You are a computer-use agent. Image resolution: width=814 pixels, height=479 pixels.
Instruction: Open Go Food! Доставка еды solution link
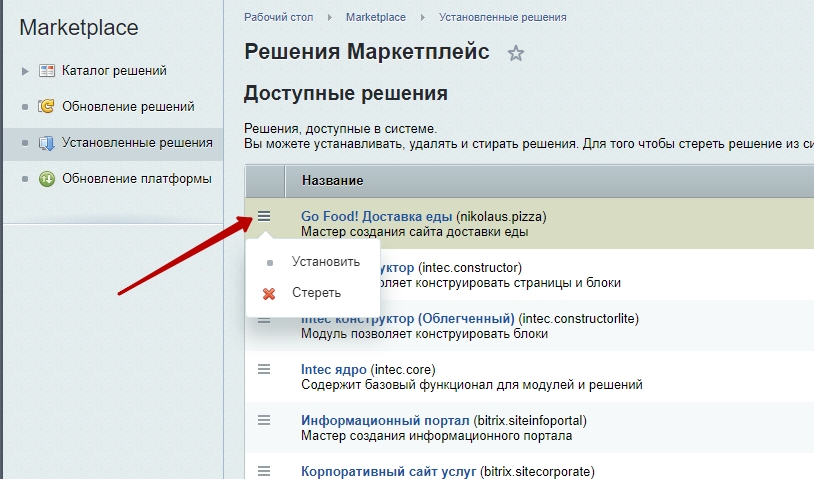376,216
